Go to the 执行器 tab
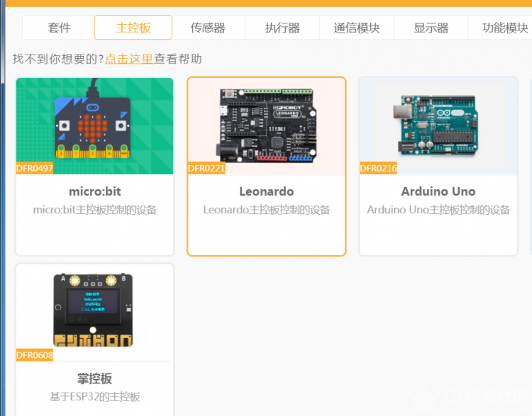 [x=282, y=28]
